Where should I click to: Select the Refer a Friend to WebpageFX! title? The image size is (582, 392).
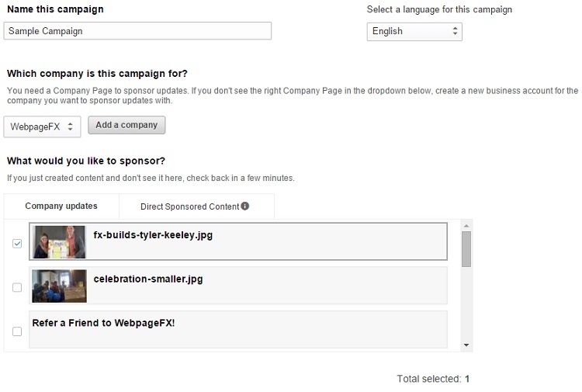(103, 323)
